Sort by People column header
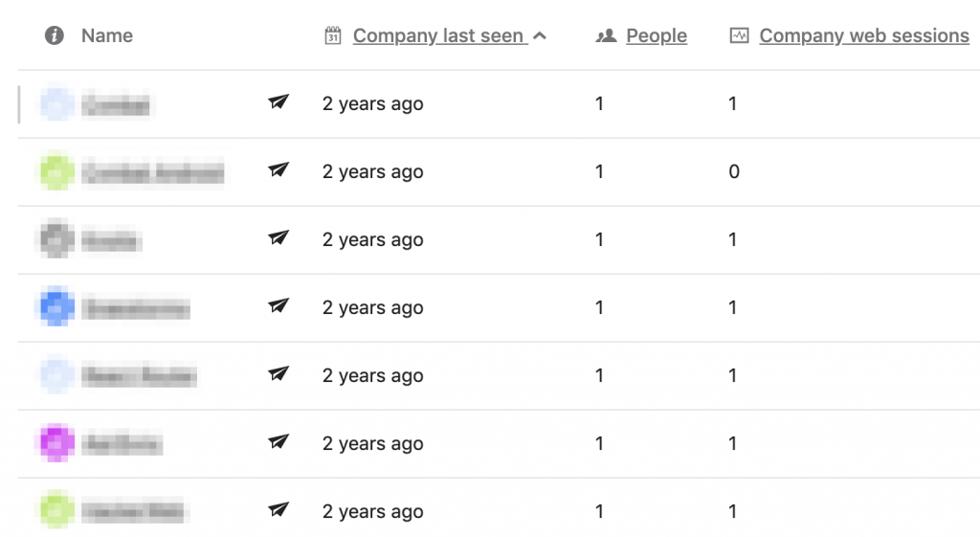Viewport: 980px width, 537px height. (x=657, y=35)
